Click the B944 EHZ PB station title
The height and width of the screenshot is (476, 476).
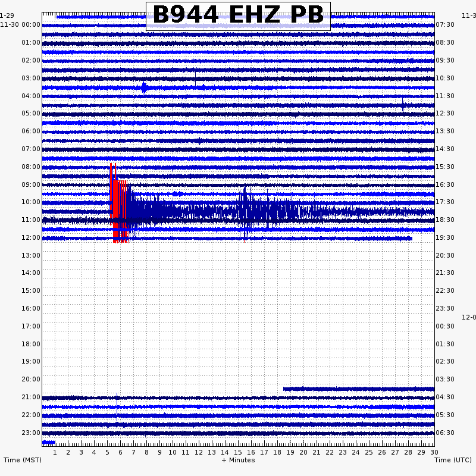coord(238,15)
